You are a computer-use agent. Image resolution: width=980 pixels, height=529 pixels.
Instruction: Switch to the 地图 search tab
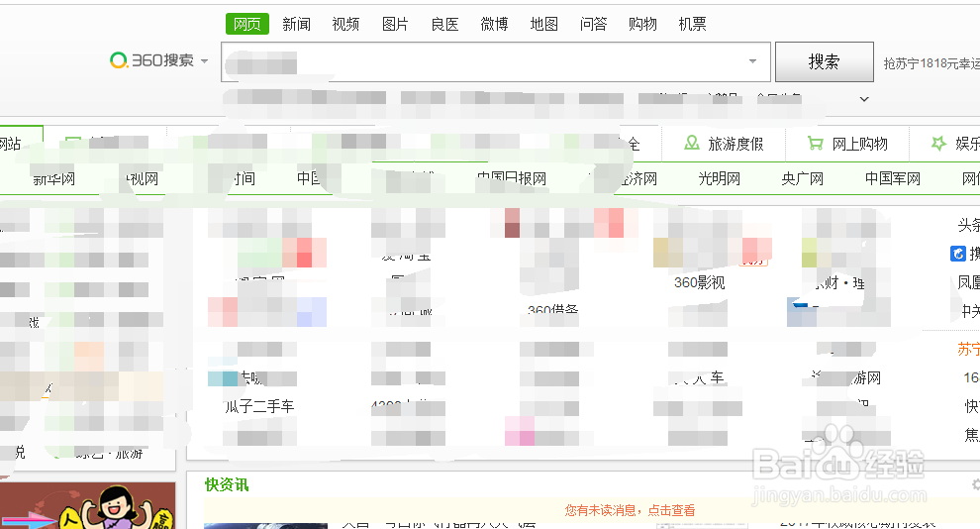[x=543, y=24]
